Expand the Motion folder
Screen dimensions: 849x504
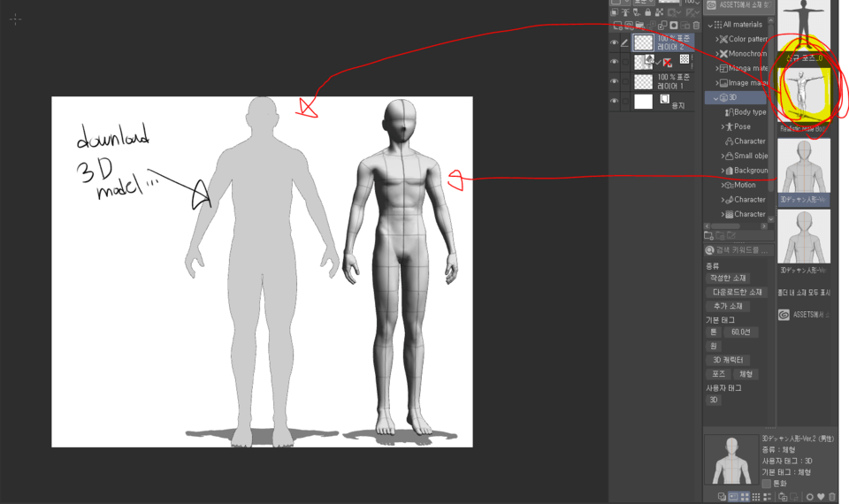pos(723,185)
